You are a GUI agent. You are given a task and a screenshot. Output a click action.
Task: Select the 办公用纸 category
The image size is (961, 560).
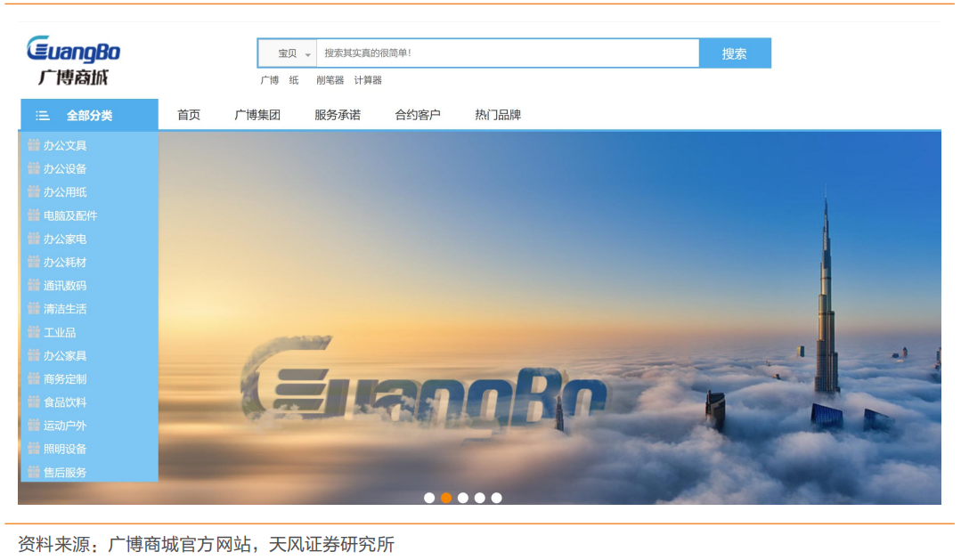(65, 192)
